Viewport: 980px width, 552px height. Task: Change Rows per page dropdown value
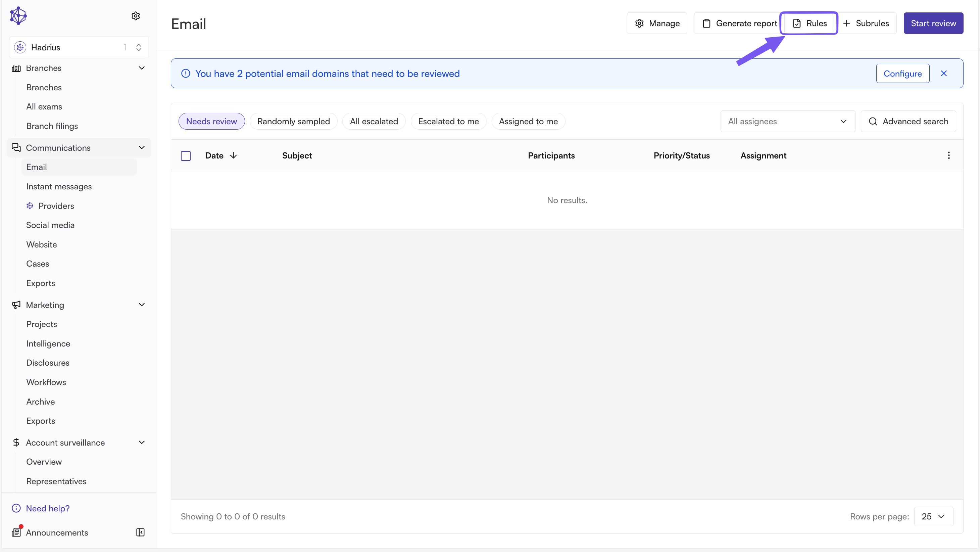coord(934,516)
